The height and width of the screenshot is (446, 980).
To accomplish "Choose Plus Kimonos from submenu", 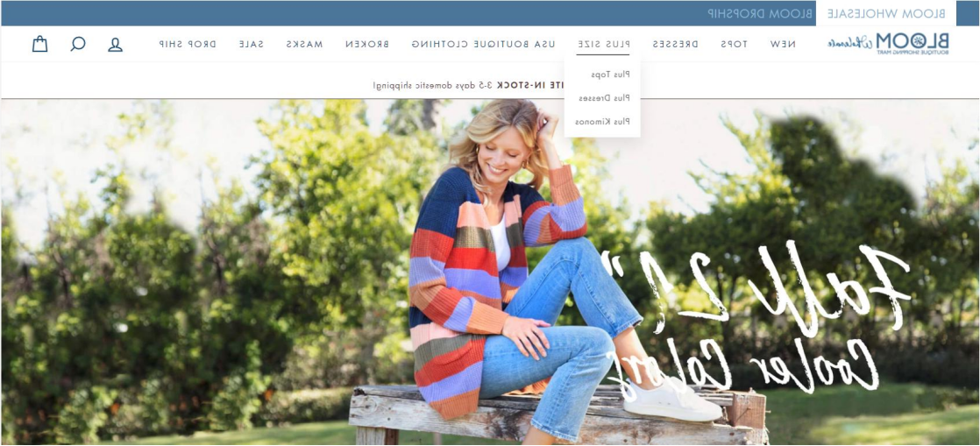I will 602,122.
